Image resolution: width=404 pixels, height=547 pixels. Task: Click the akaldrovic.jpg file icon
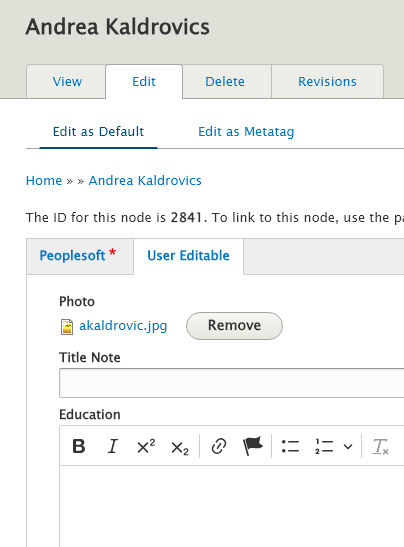click(67, 327)
